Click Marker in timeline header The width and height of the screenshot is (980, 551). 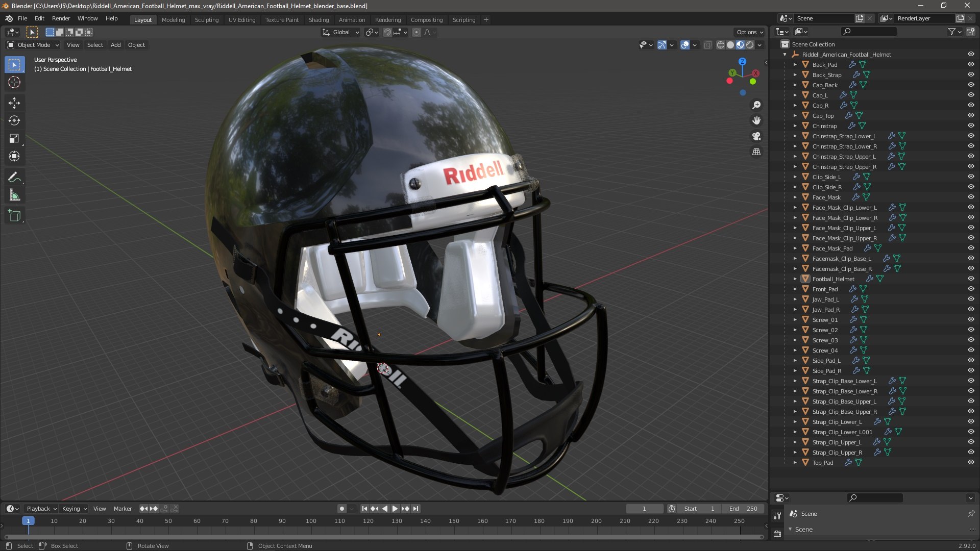pyautogui.click(x=122, y=509)
